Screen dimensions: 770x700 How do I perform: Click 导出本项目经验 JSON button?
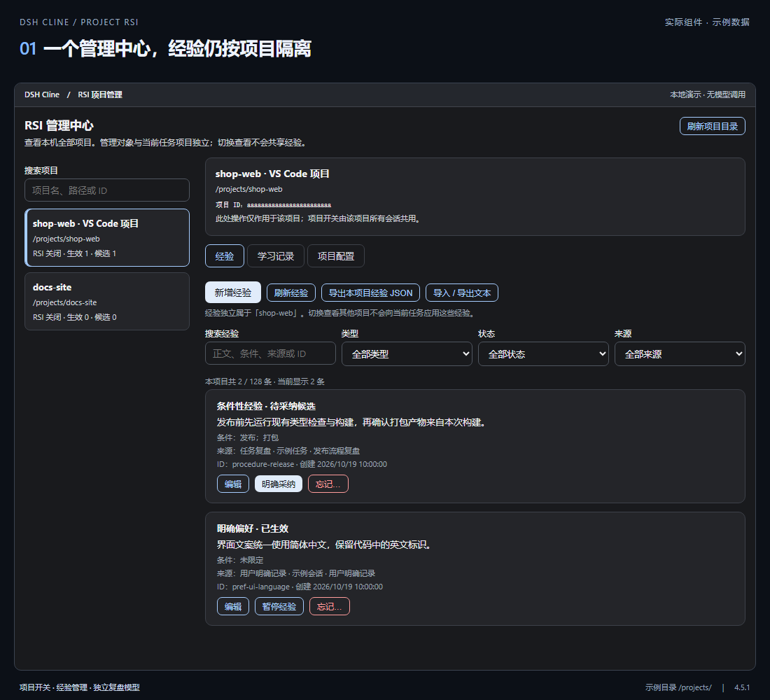(x=370, y=293)
